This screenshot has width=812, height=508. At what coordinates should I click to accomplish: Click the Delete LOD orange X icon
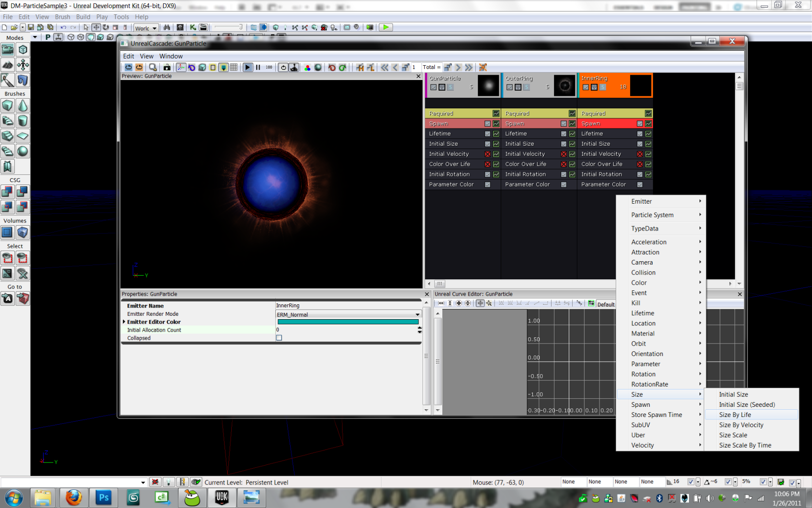pyautogui.click(x=483, y=68)
